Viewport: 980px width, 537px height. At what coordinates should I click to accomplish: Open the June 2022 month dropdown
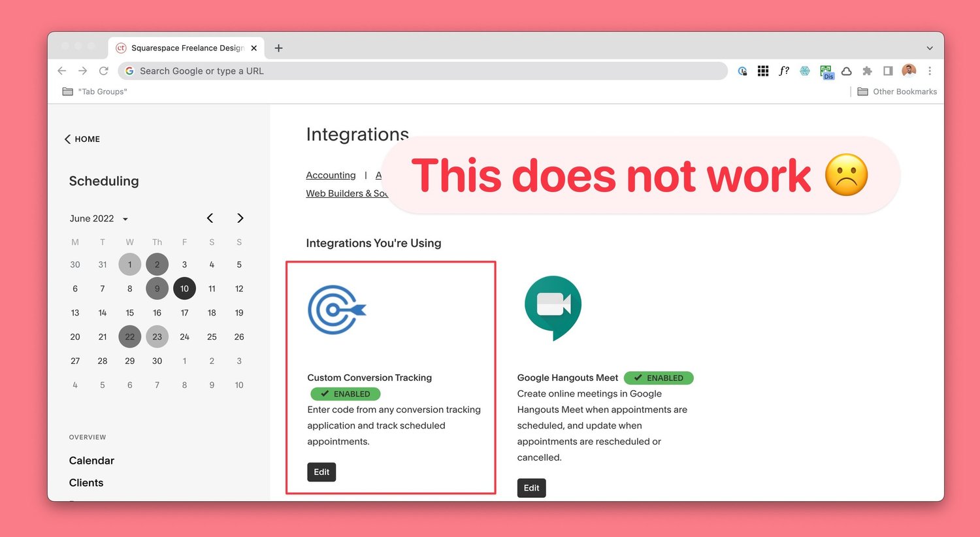[x=99, y=218]
